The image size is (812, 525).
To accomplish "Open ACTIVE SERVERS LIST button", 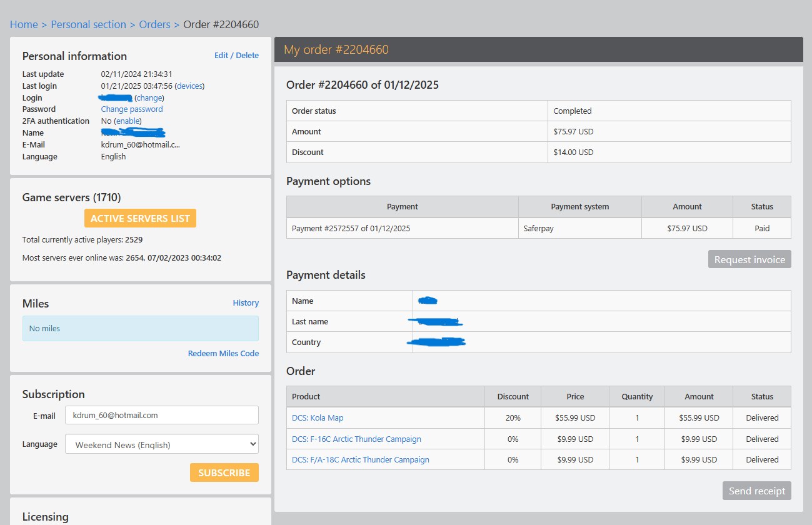I will coord(141,218).
